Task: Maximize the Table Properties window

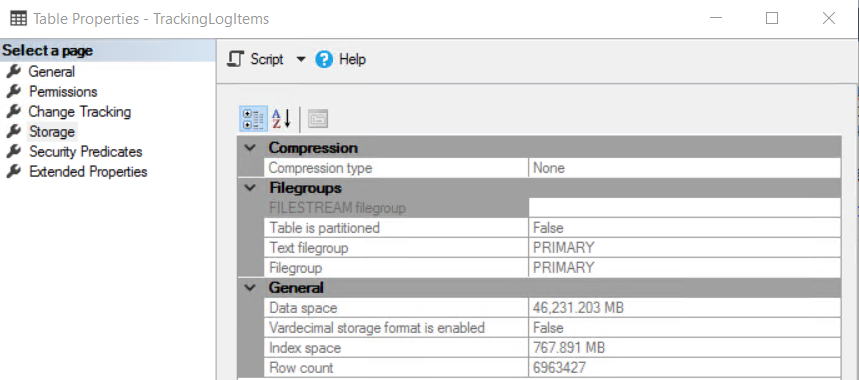Action: (772, 19)
